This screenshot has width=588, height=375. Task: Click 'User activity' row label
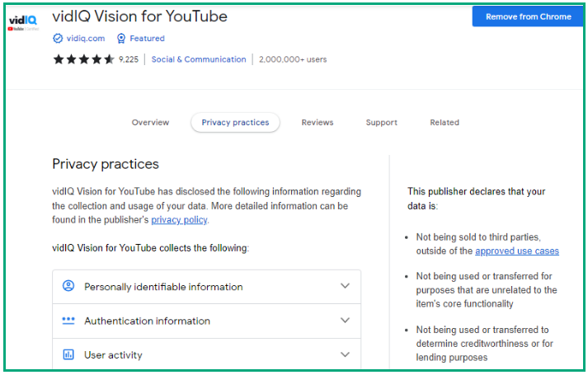pos(113,355)
